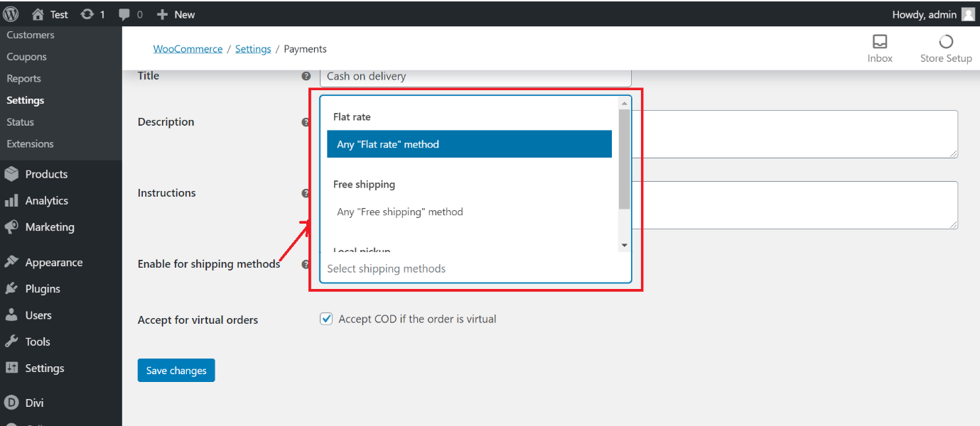
Task: Open the comments bubble icon
Action: (125, 14)
